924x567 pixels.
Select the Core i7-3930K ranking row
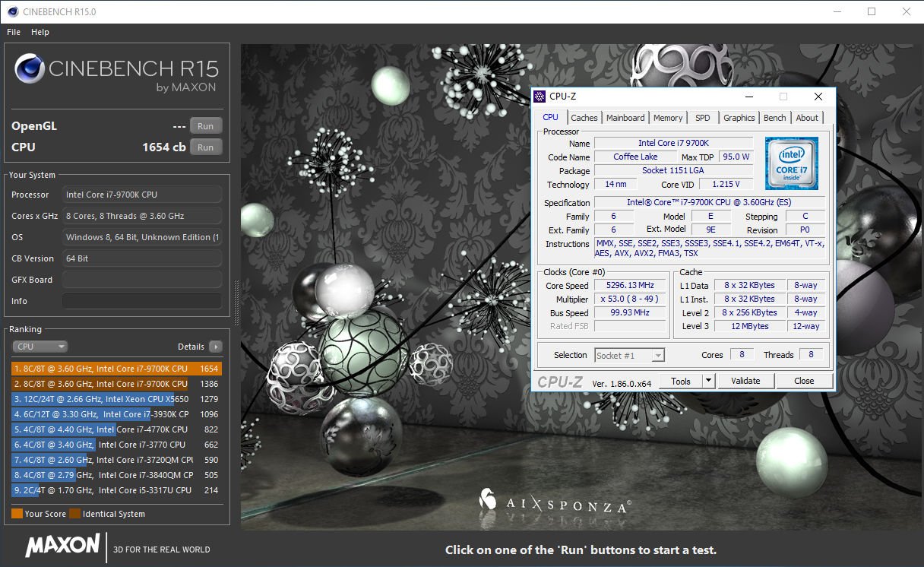[x=116, y=414]
